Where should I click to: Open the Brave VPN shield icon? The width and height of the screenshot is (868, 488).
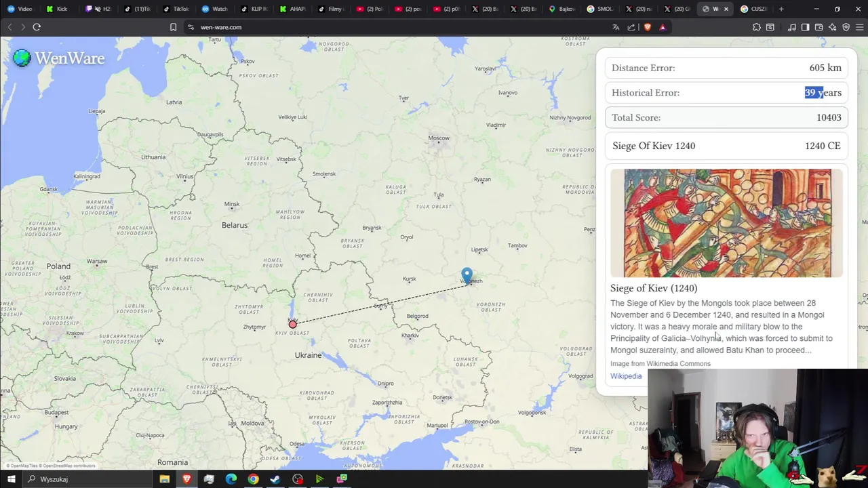pos(846,27)
